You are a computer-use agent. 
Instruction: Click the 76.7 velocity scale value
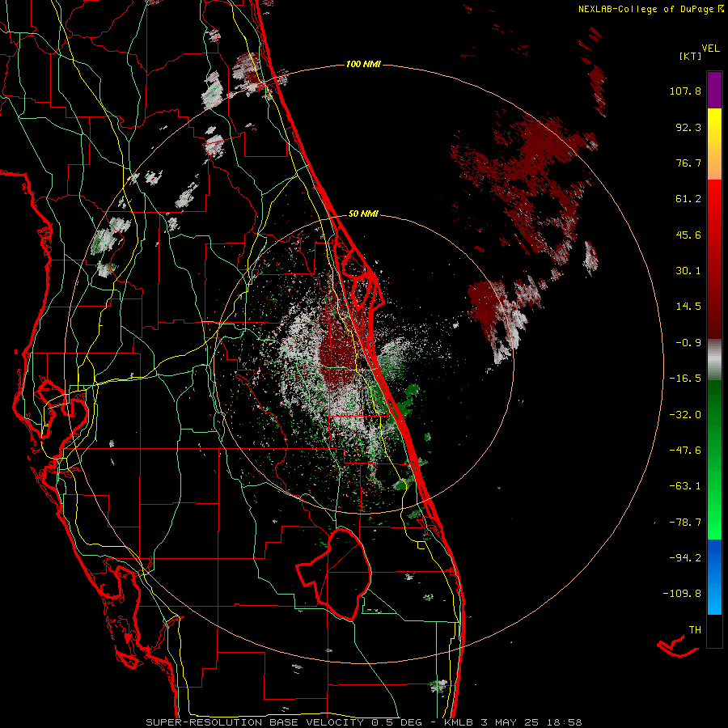click(688, 163)
